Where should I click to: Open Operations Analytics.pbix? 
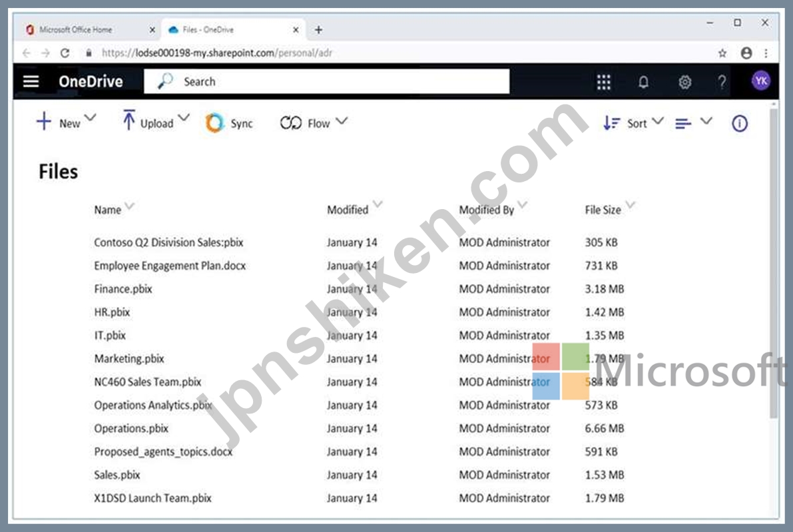click(x=152, y=405)
